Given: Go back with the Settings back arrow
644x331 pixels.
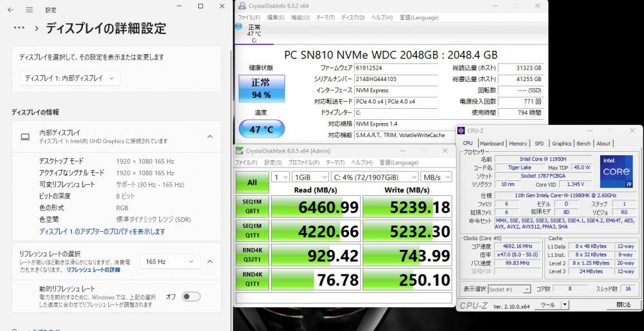Looking at the screenshot, I should click(11, 10).
